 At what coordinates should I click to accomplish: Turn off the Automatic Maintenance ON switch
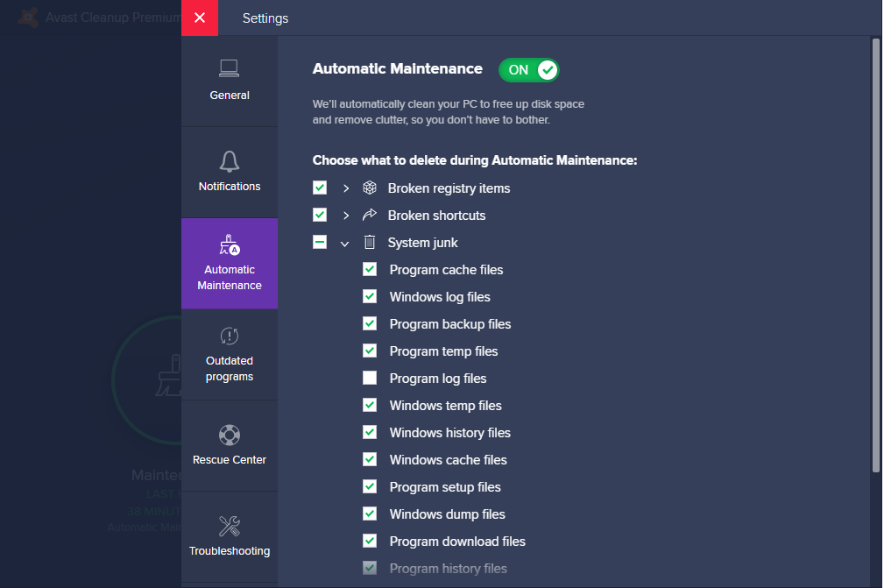tap(529, 70)
